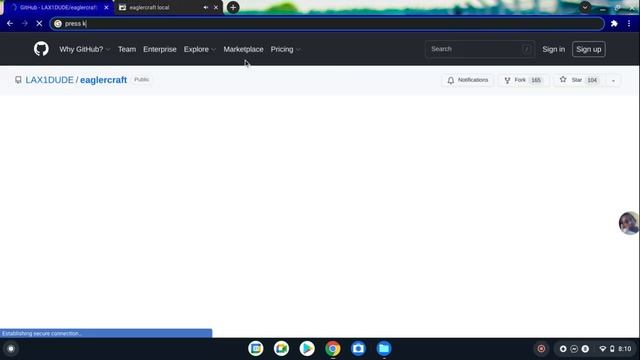
Task: Launch Google Play Store from the shelf
Action: coord(307,349)
